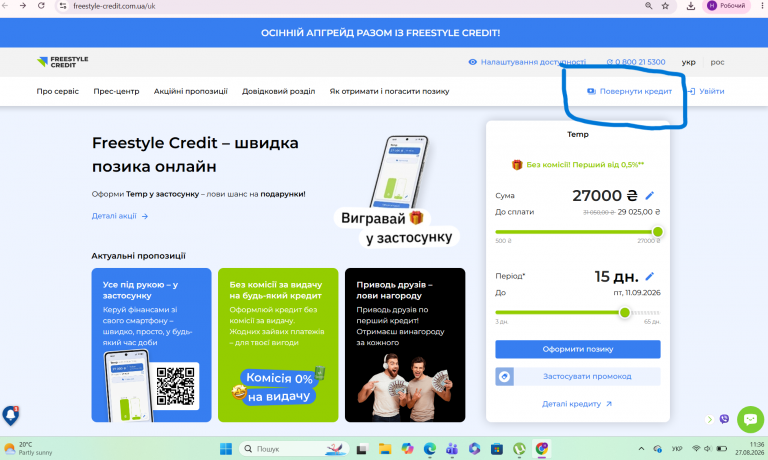768x460 pixels.
Task: Reload the page with refresh icon
Action: (41, 6)
